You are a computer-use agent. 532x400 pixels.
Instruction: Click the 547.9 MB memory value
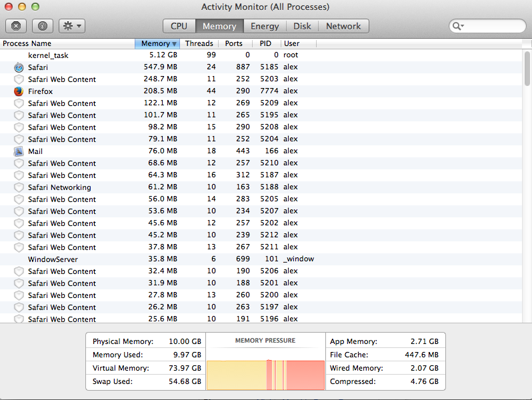[x=161, y=67]
